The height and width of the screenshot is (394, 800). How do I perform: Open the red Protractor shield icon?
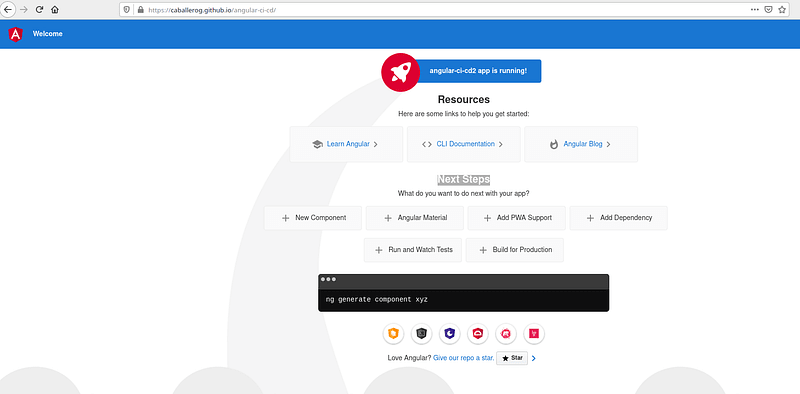pyautogui.click(x=478, y=334)
